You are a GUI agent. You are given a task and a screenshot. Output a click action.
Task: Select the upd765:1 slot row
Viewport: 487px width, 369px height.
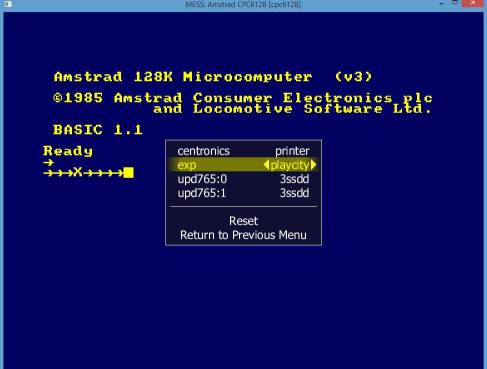click(x=243, y=193)
